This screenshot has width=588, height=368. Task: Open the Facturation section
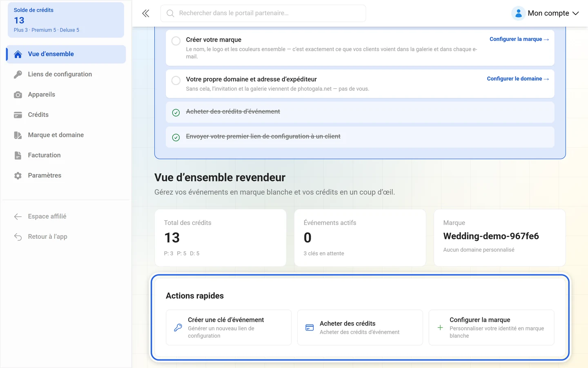(x=66, y=155)
